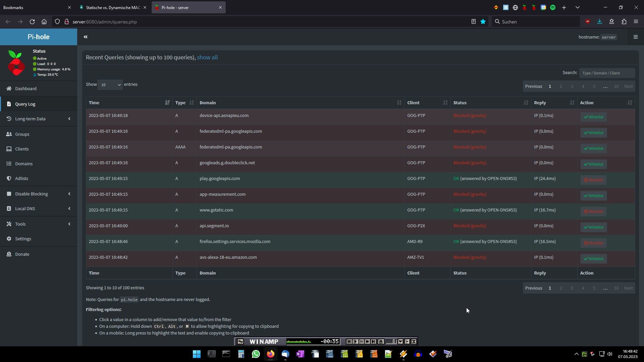Viewport: 644px width, 362px height.
Task: Open the Groups page in the sidebar
Action: coord(22,134)
